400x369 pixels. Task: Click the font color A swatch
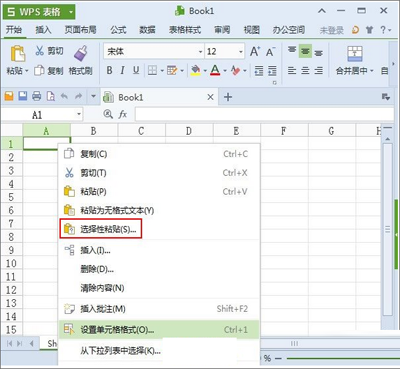pos(215,70)
